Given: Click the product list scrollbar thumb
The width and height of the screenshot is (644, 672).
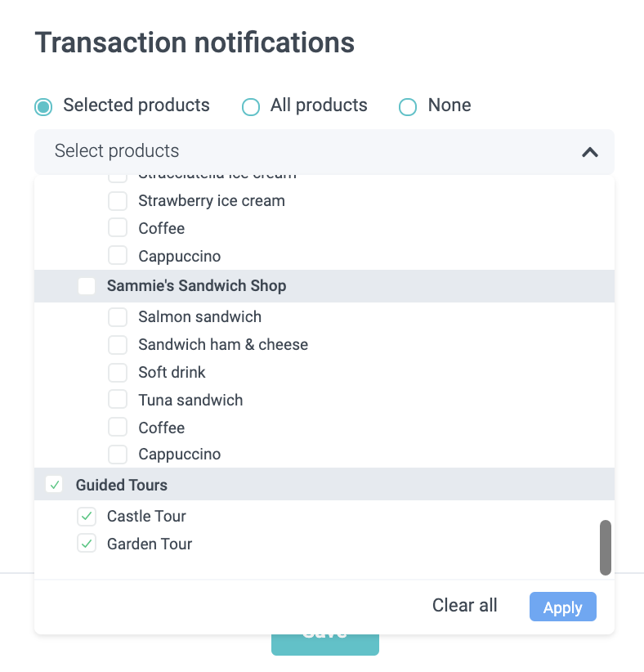Looking at the screenshot, I should [606, 547].
